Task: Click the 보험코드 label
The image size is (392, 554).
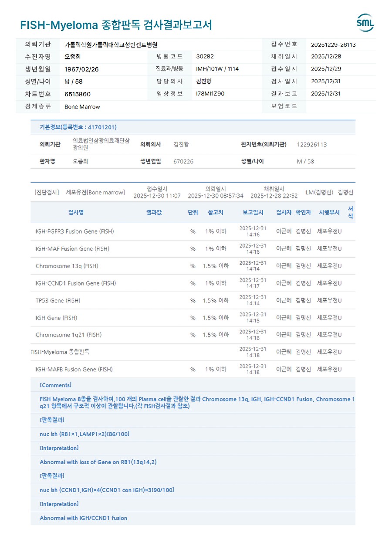Action: (x=284, y=106)
